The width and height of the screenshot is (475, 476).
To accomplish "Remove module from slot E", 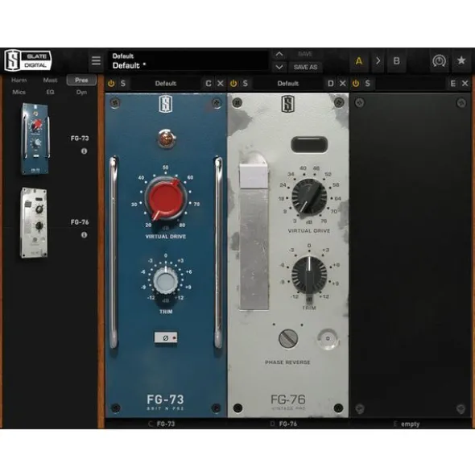I will pos(465,84).
